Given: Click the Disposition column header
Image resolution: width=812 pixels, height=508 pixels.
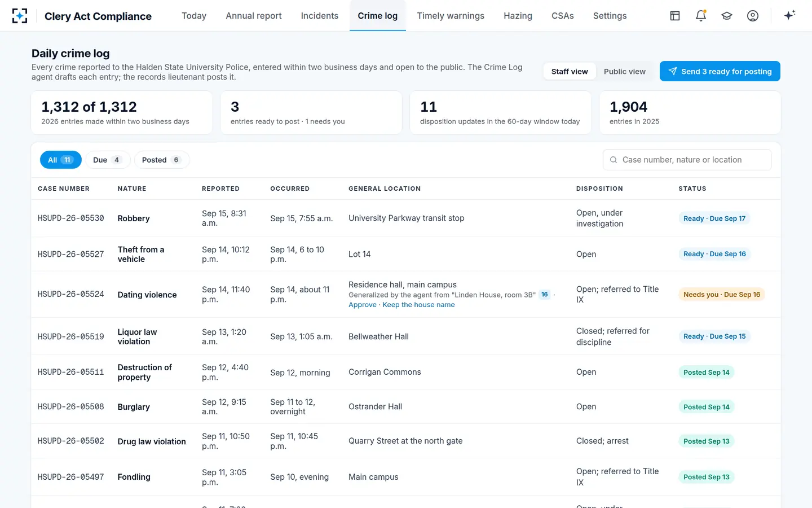Looking at the screenshot, I should coord(599,189).
